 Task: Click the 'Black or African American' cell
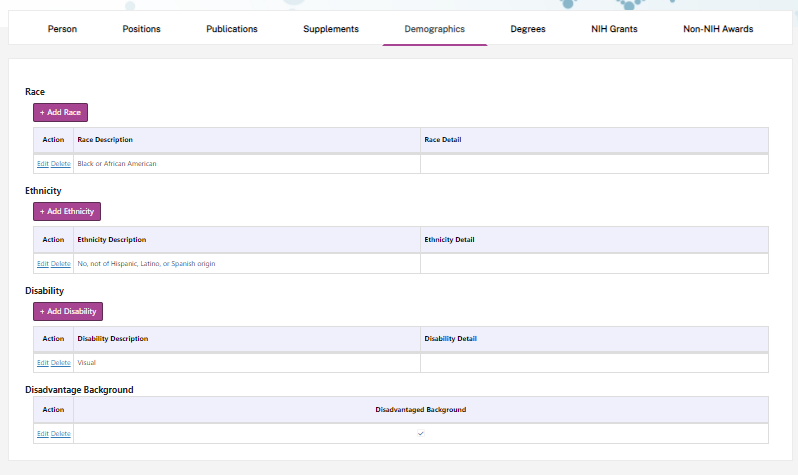click(x=247, y=164)
